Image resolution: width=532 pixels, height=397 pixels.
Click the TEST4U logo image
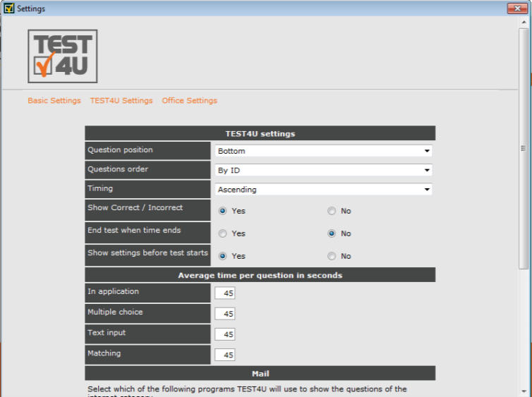(62, 56)
